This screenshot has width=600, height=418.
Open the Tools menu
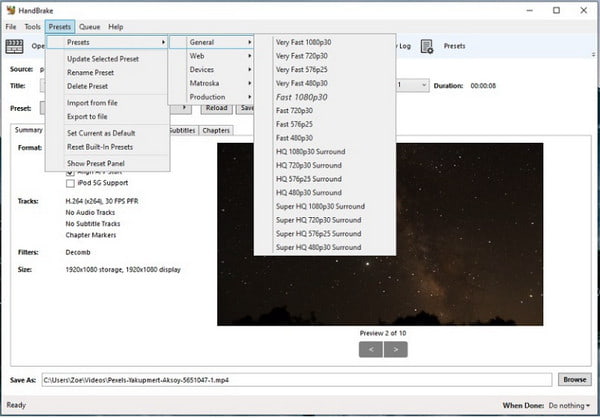pyautogui.click(x=33, y=27)
